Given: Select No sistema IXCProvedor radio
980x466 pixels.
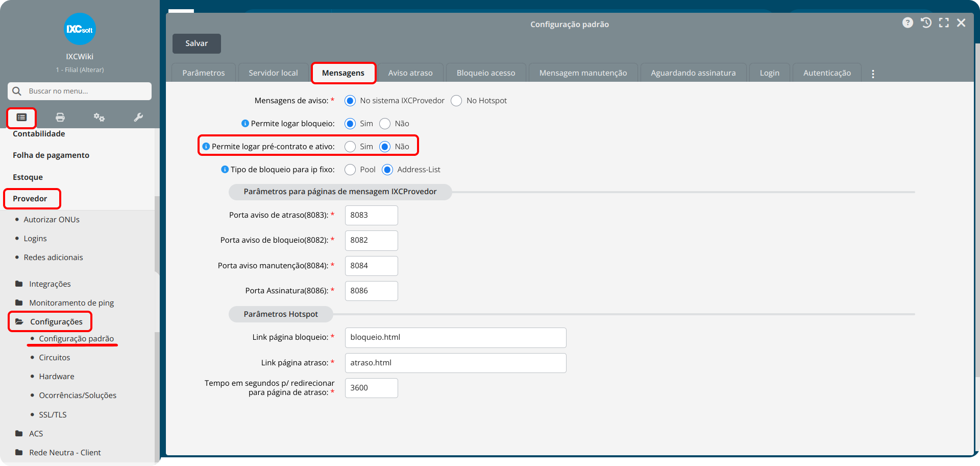Looking at the screenshot, I should [x=350, y=101].
